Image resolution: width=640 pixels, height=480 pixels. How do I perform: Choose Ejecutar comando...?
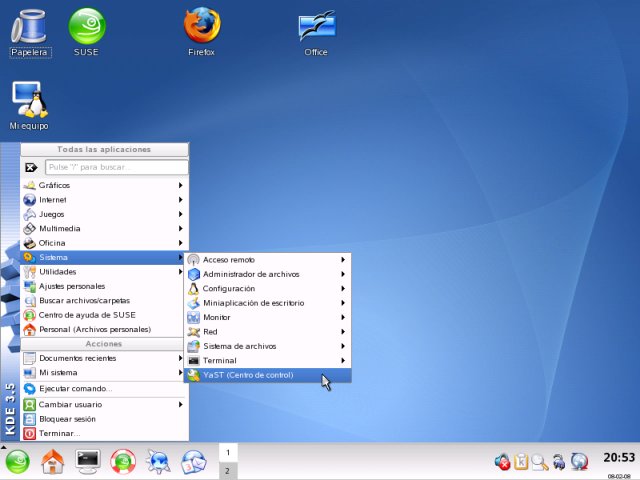coord(103,389)
